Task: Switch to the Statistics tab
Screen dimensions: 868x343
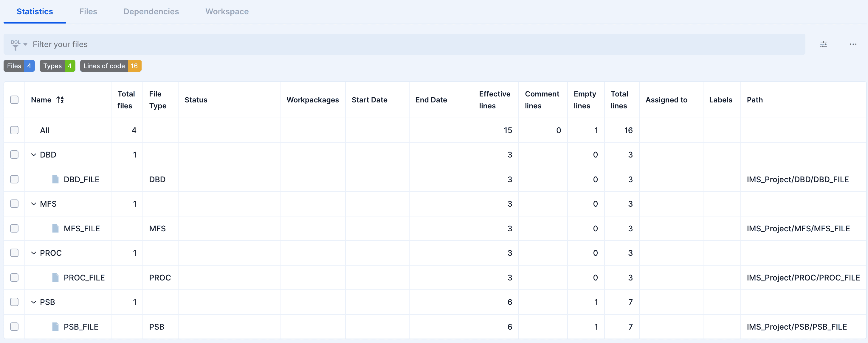Action: pyautogui.click(x=35, y=11)
